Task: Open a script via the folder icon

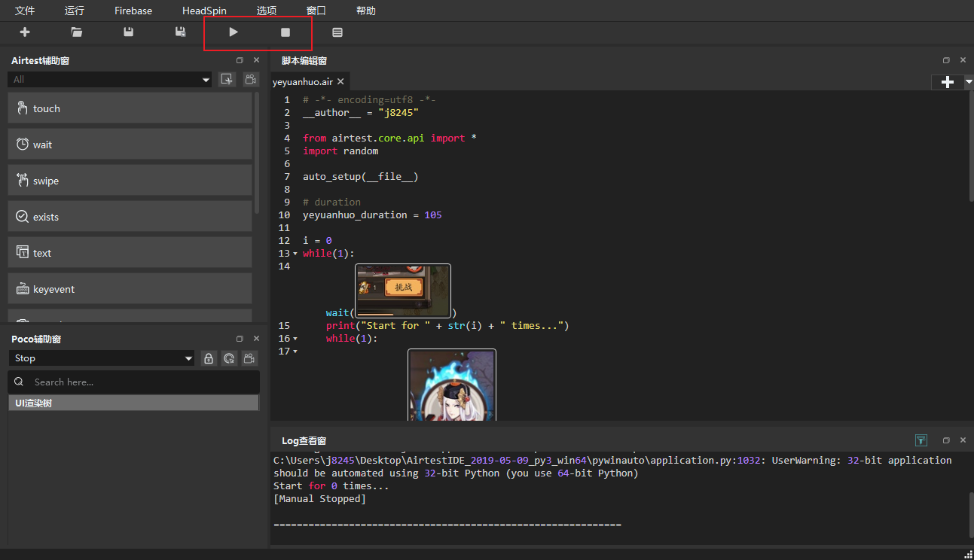Action: tap(77, 32)
